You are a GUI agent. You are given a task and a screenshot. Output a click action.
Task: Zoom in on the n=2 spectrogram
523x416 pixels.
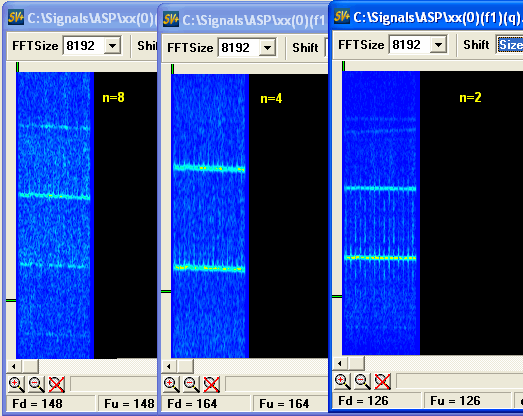click(343, 381)
